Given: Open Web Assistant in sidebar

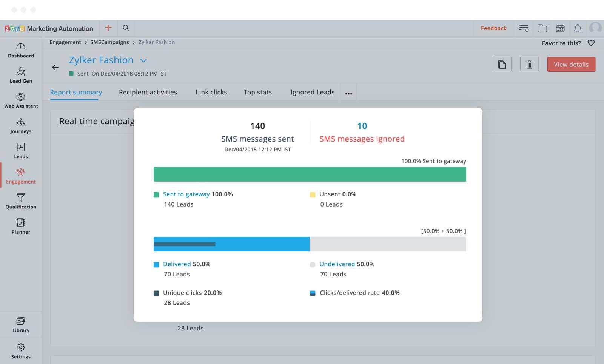Looking at the screenshot, I should (x=21, y=100).
